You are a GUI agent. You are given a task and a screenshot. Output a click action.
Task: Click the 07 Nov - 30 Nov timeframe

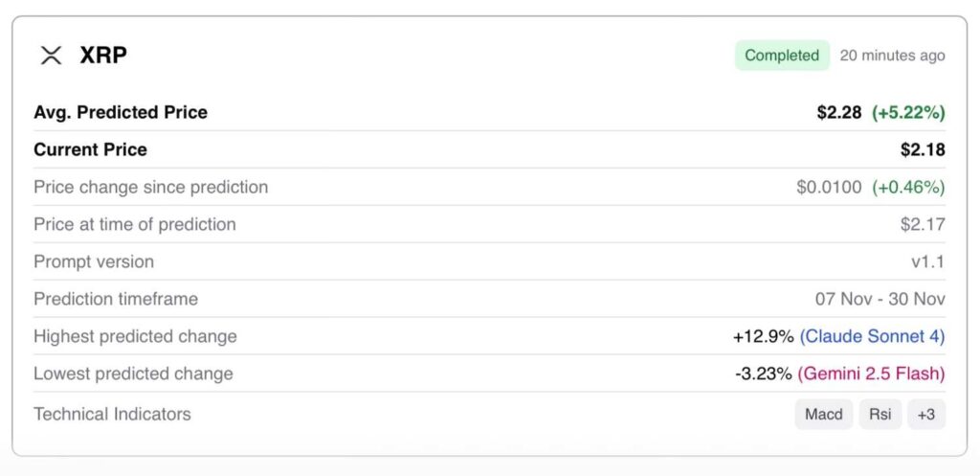tap(880, 299)
